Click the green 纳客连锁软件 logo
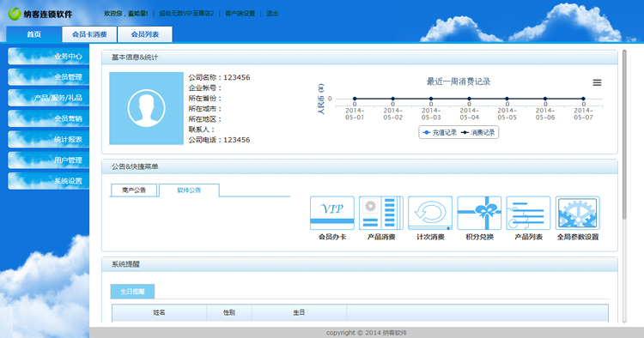Viewport: 644px width, 338px height. point(39,14)
